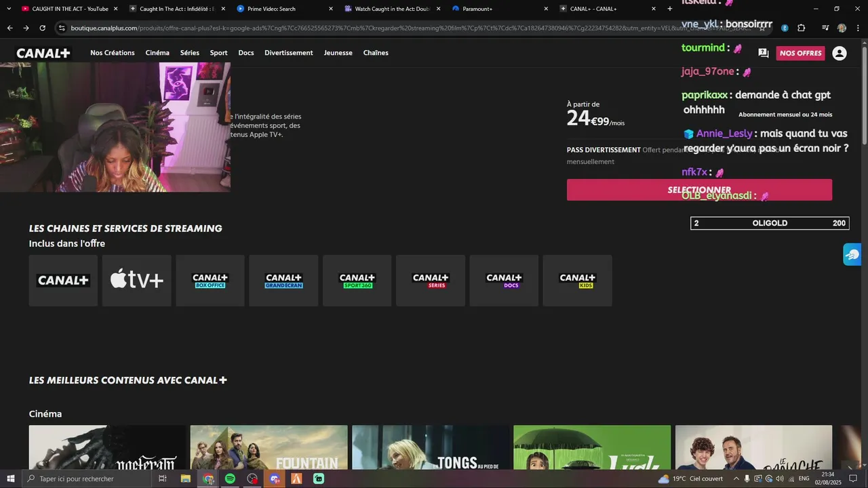Open the browser media control icon
868x488 pixels.
tap(825, 28)
